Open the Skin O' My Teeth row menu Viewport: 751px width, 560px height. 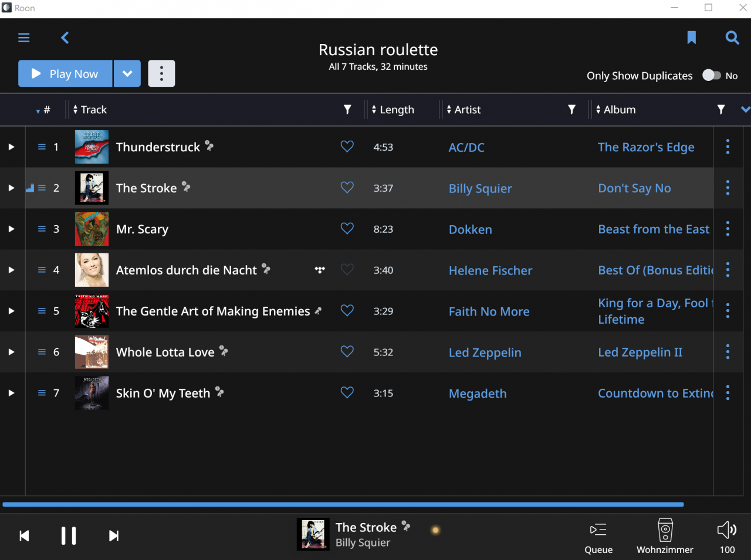tap(728, 393)
